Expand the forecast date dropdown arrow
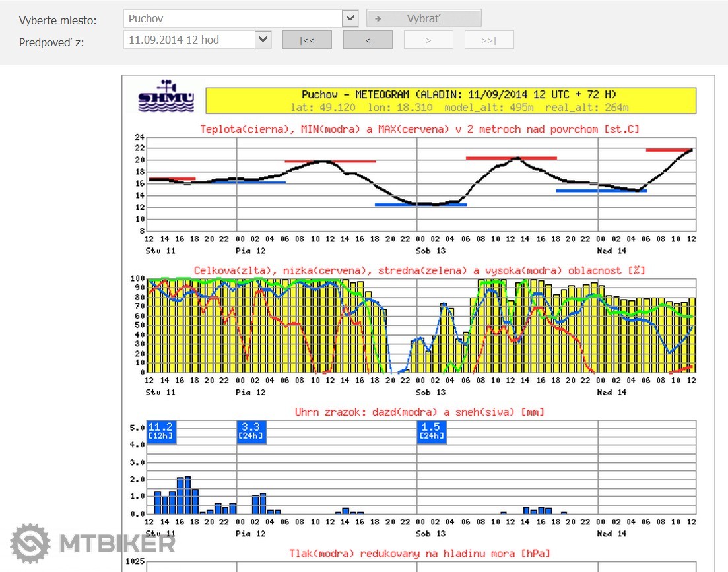The image size is (728, 572). coord(263,40)
